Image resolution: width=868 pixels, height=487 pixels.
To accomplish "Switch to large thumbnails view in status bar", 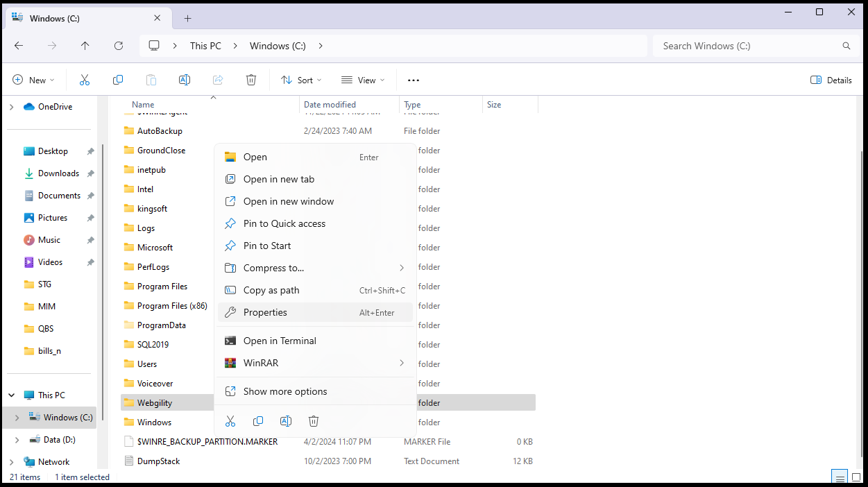I will coord(856,477).
